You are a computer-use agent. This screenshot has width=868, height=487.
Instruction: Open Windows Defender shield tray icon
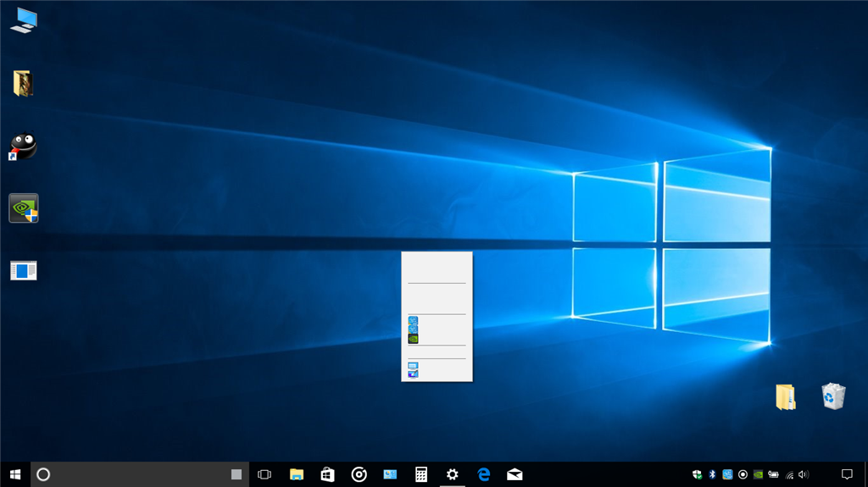(x=697, y=474)
